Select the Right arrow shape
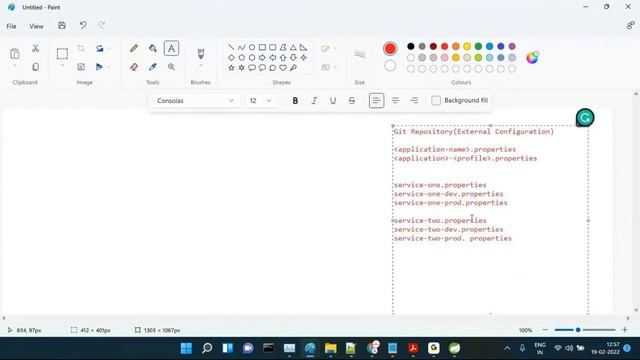The image size is (640, 360). pos(262,58)
